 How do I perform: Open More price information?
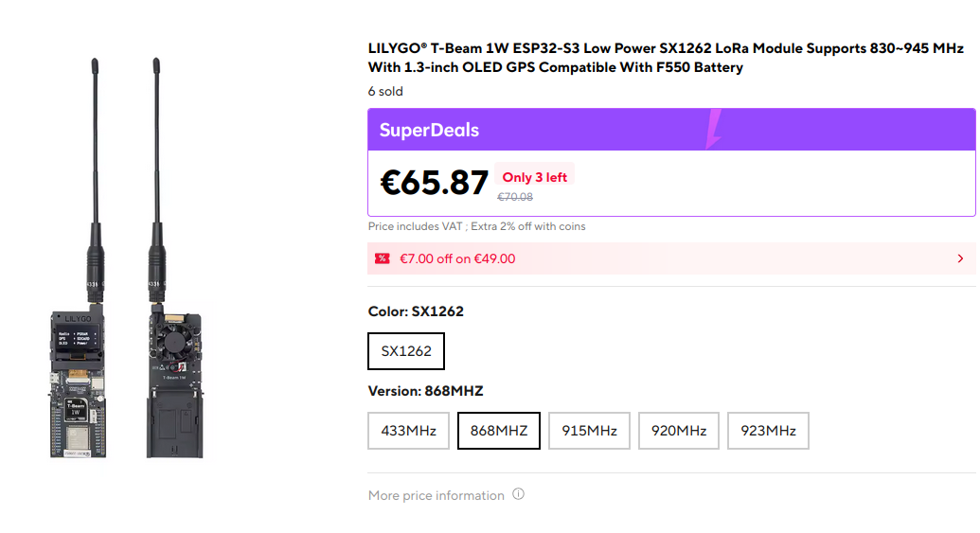click(436, 495)
